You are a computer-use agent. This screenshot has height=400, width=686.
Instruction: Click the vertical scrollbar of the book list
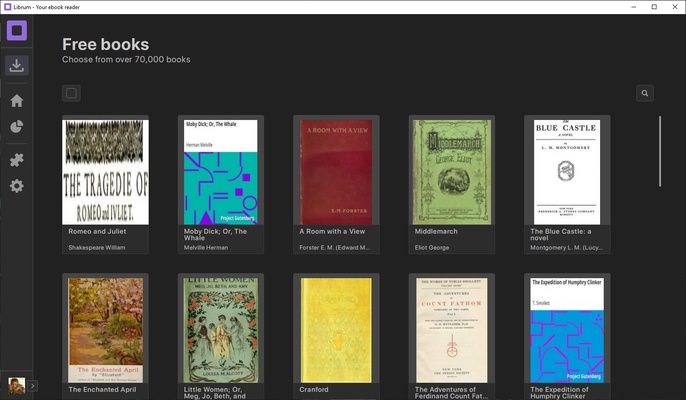click(x=660, y=151)
